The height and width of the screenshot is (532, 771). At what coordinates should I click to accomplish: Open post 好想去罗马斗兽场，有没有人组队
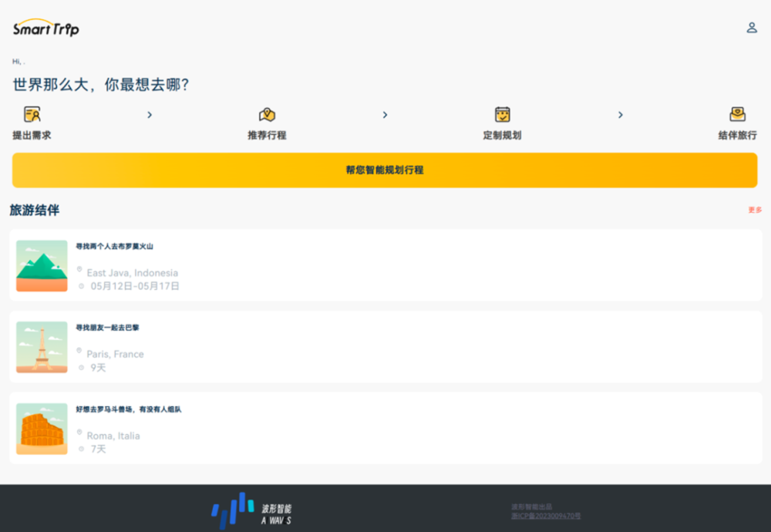pos(128,409)
